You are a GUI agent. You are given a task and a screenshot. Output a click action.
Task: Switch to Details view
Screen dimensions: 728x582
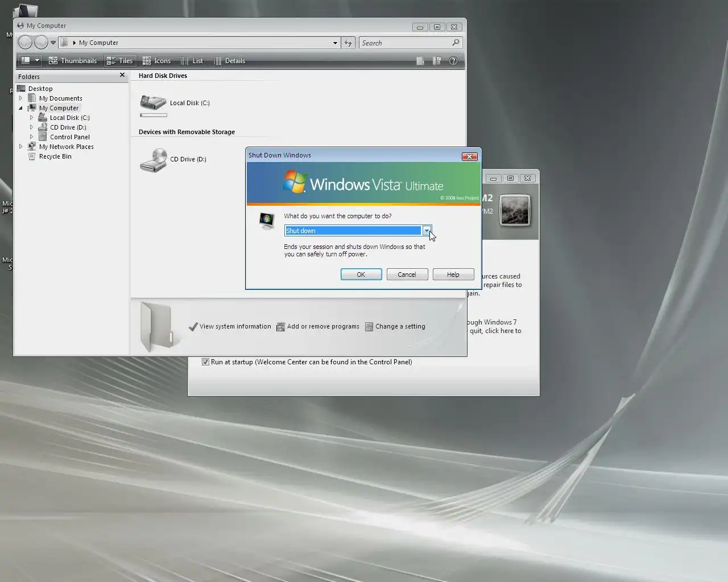(229, 61)
